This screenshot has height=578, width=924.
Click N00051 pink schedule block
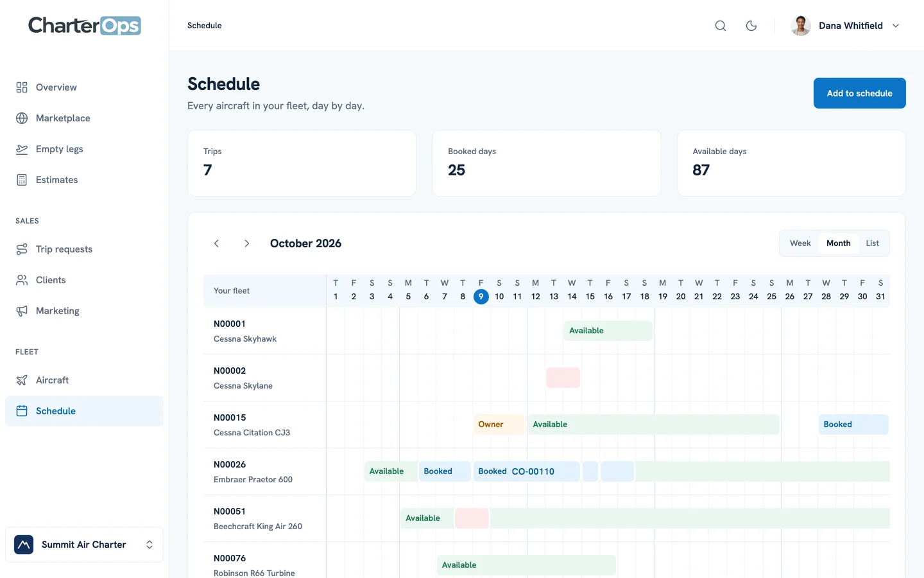tap(472, 518)
